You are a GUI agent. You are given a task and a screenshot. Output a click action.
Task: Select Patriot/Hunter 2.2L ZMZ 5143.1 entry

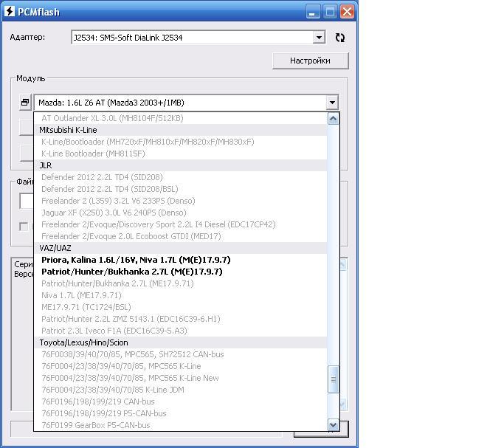180,319
